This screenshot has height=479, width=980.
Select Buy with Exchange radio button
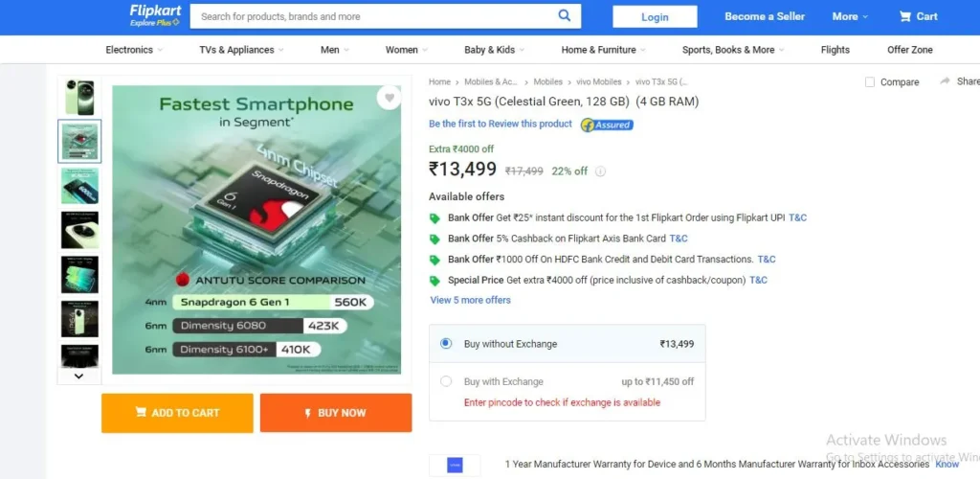point(446,381)
